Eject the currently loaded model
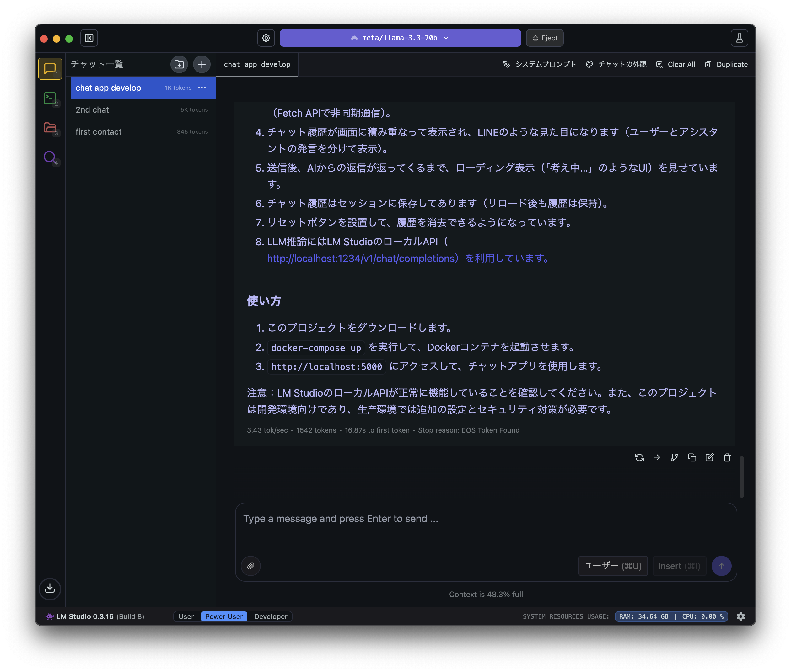The image size is (791, 672). [544, 38]
